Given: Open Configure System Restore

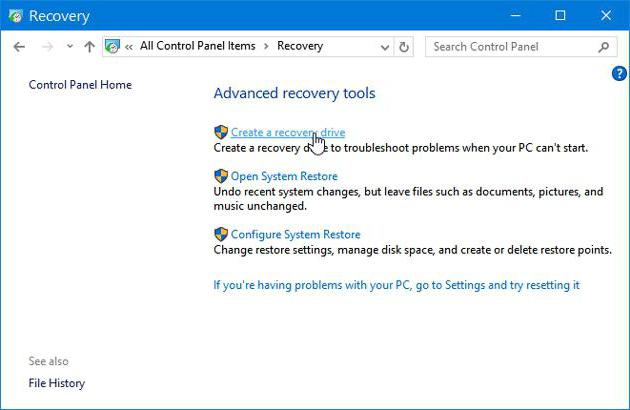Looking at the screenshot, I should coord(296,234).
